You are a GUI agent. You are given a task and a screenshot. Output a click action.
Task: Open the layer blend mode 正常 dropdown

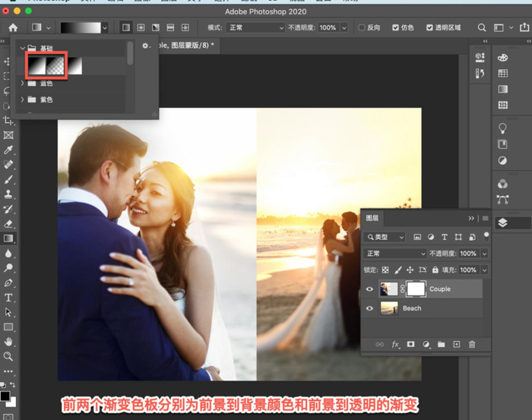[x=394, y=254]
